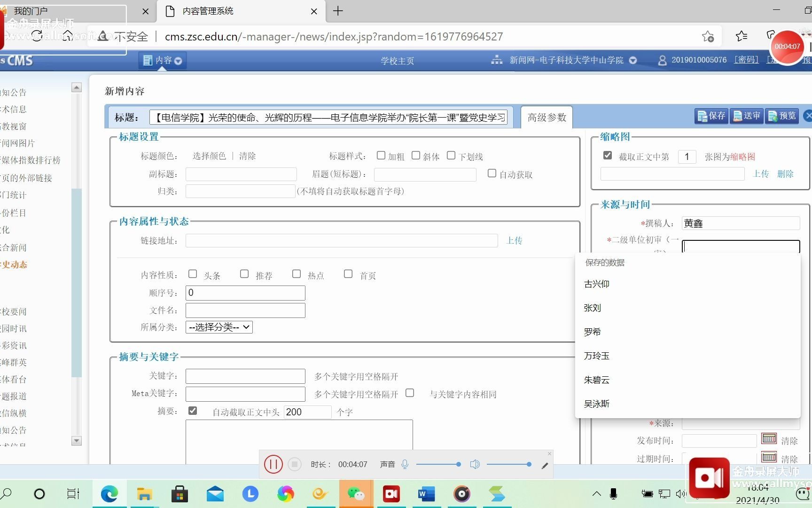812x508 pixels.
Task: Open the advanced parameters (高级参数) tab
Action: click(547, 117)
